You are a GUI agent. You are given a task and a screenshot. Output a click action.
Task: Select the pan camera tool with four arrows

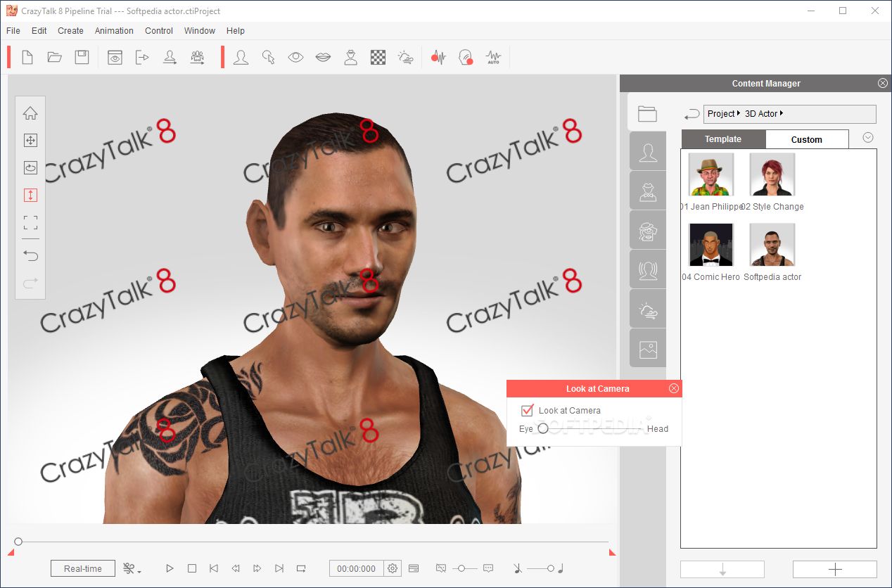coord(30,141)
